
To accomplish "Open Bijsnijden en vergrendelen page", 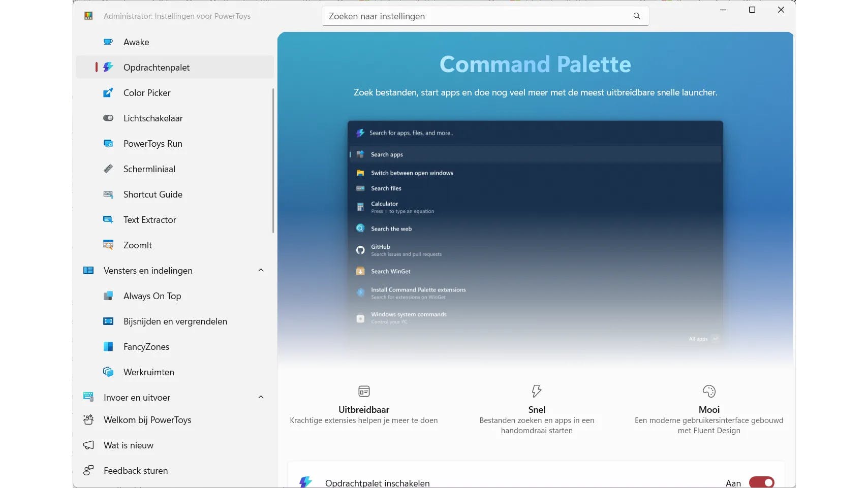I will [x=175, y=321].
